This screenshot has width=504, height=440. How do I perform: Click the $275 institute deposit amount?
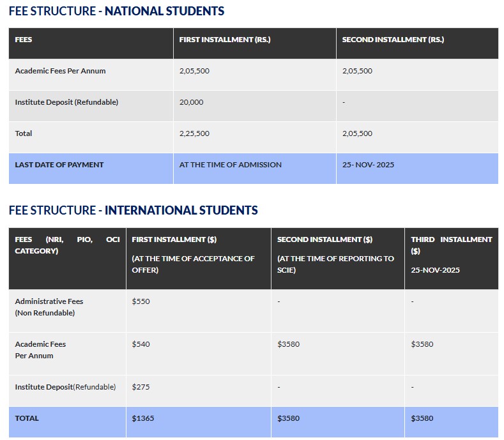click(x=141, y=387)
